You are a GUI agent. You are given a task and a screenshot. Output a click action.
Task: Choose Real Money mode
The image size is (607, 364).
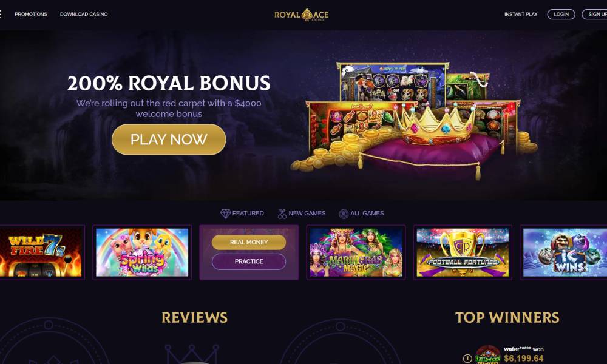[249, 242]
